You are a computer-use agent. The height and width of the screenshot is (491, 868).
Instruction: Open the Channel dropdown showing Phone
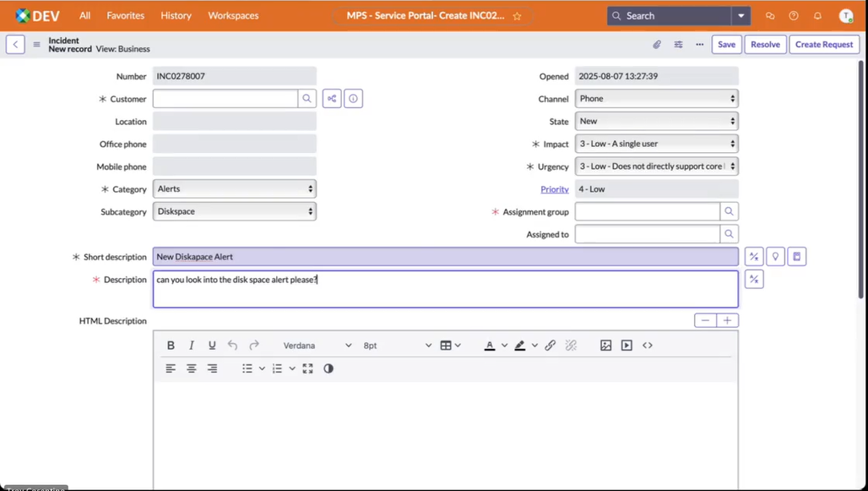tap(655, 98)
